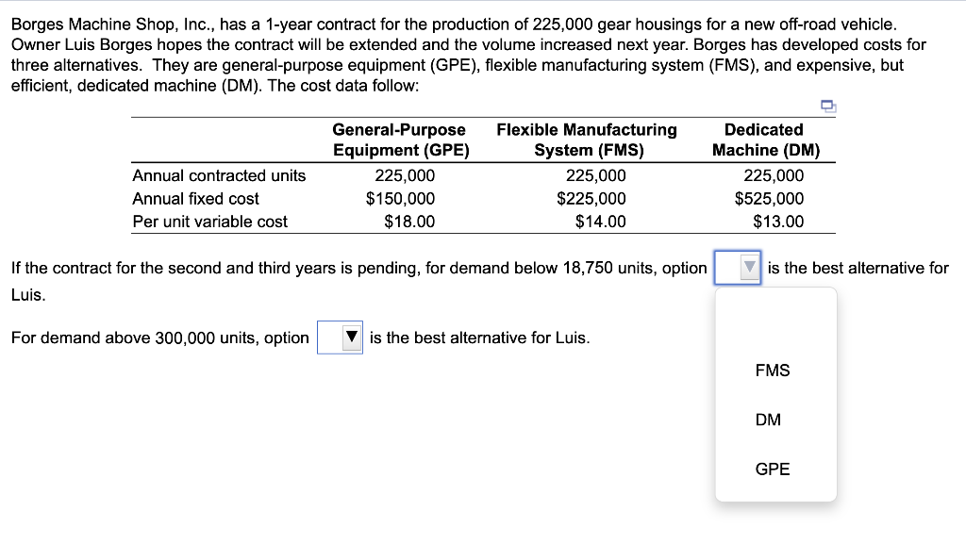Click the duplicate table icon above the table

coord(828,107)
